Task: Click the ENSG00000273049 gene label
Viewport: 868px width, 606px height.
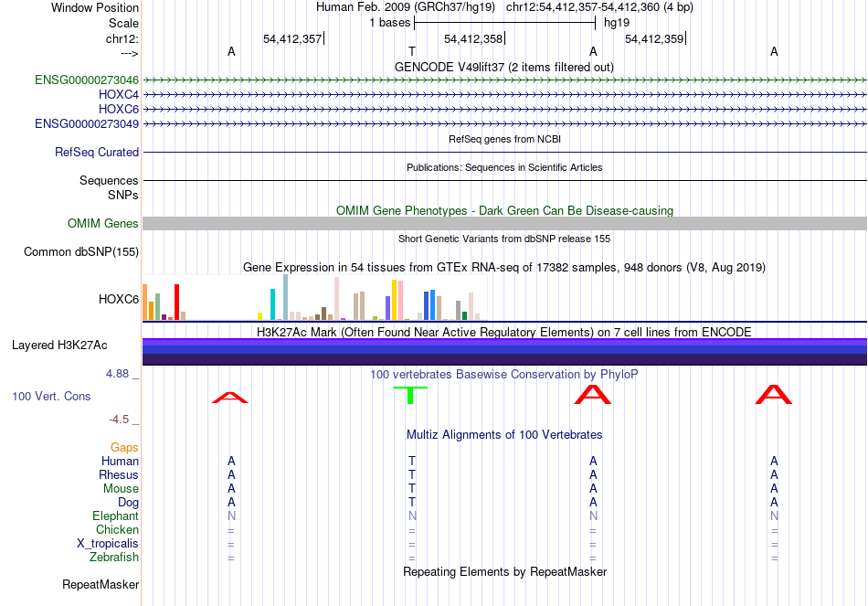Action: [87, 123]
